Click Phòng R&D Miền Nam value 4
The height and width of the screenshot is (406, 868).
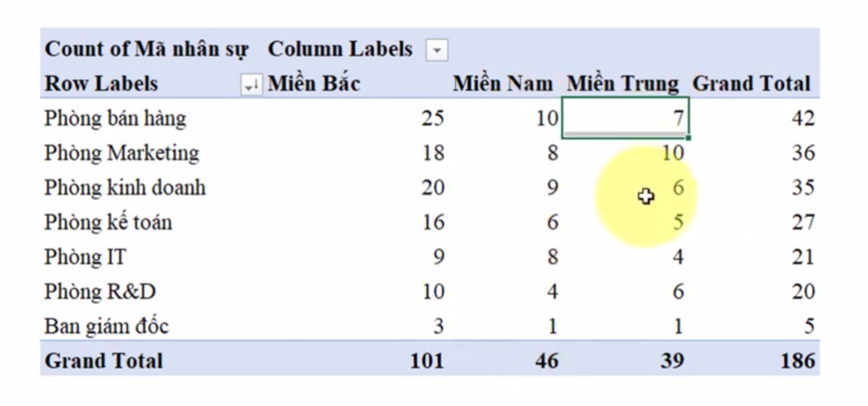553,292
